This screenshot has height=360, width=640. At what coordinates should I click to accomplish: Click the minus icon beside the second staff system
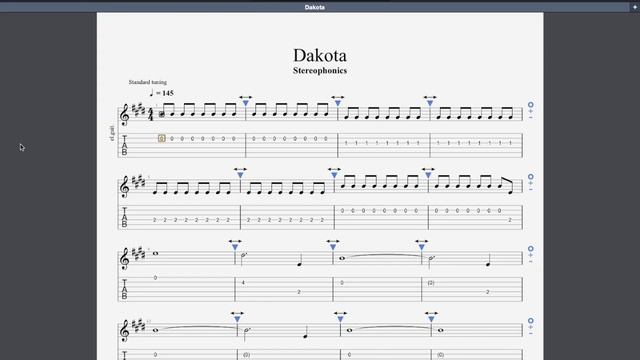coord(531,189)
